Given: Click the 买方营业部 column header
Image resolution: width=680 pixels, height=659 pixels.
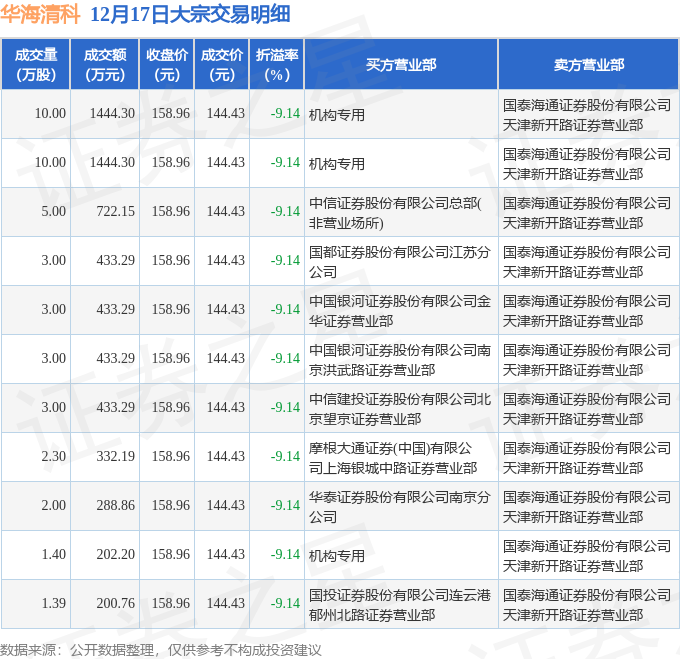Looking at the screenshot, I should pyautogui.click(x=400, y=64).
